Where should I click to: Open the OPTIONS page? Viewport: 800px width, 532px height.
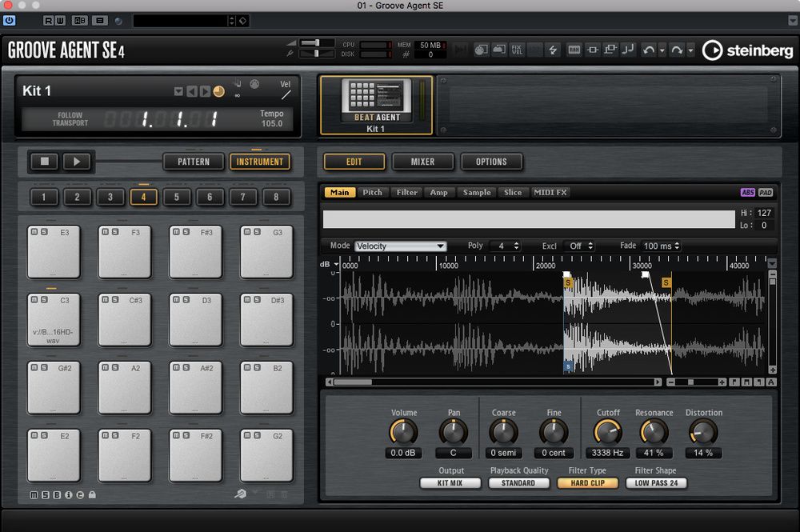click(491, 162)
